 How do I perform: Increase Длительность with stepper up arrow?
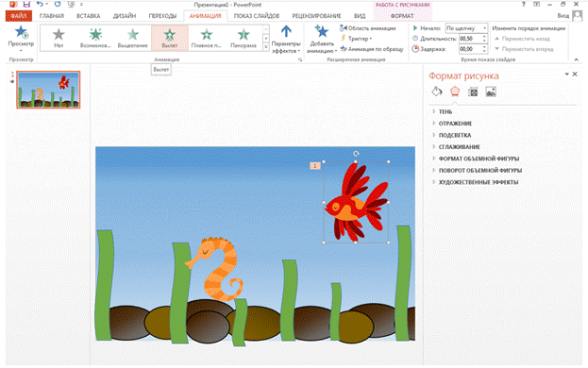point(484,37)
